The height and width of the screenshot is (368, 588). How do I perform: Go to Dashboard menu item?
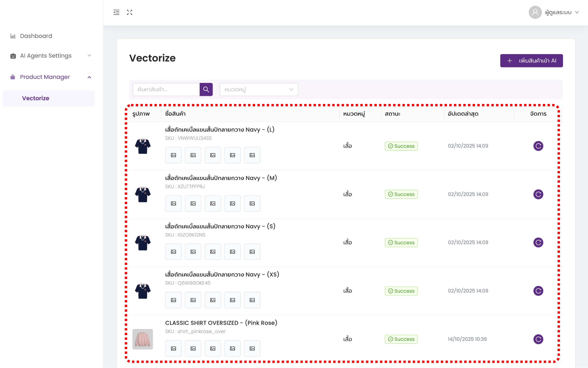pyautogui.click(x=36, y=36)
